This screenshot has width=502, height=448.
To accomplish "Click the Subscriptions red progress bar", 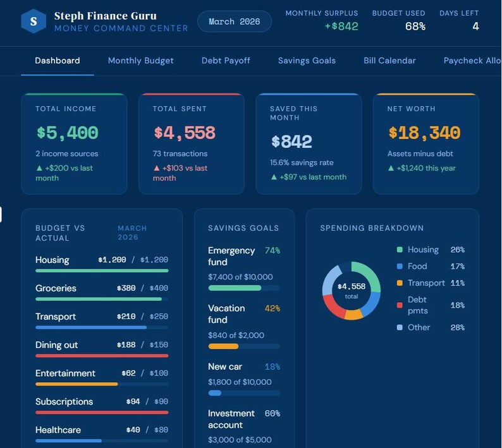I will click(x=102, y=413).
